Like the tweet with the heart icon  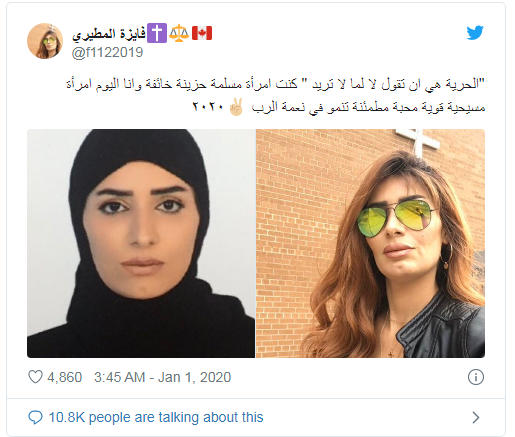tap(35, 377)
